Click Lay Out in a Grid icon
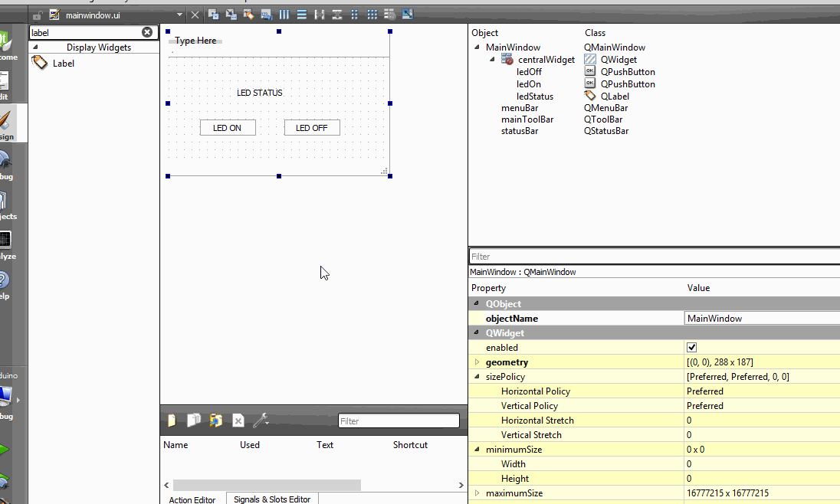The image size is (840, 504). (x=372, y=15)
